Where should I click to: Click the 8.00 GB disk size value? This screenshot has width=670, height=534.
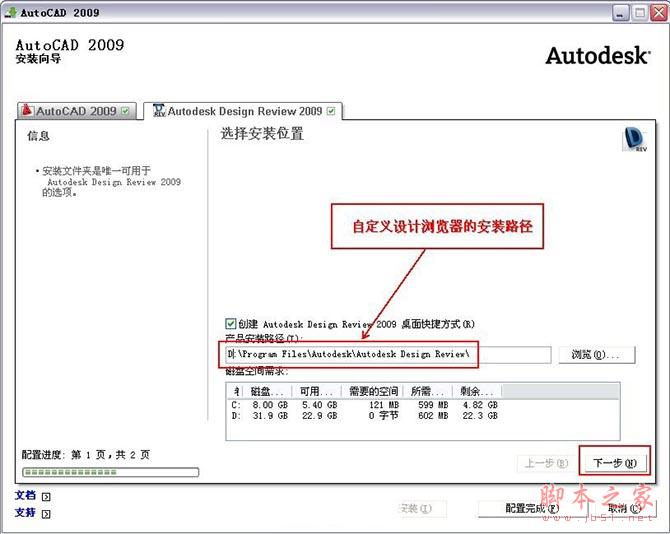point(270,405)
